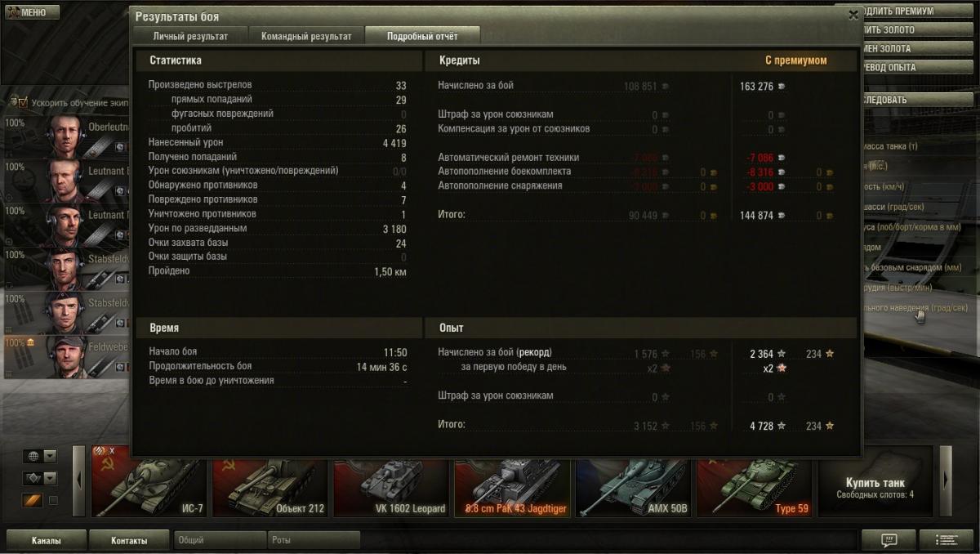Click the Нанесенный урон value 4 419
980x554 pixels.
pos(394,143)
